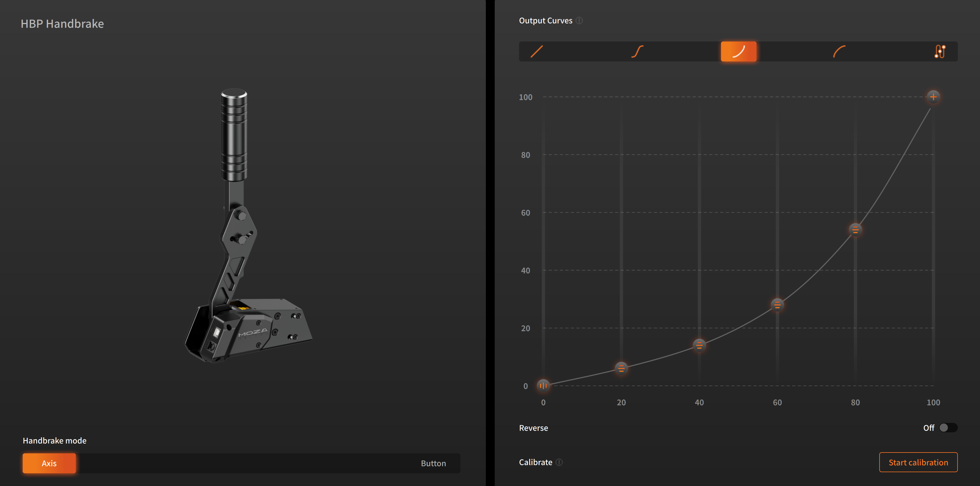
Task: Click the curve handle at input 0
Action: point(543,386)
